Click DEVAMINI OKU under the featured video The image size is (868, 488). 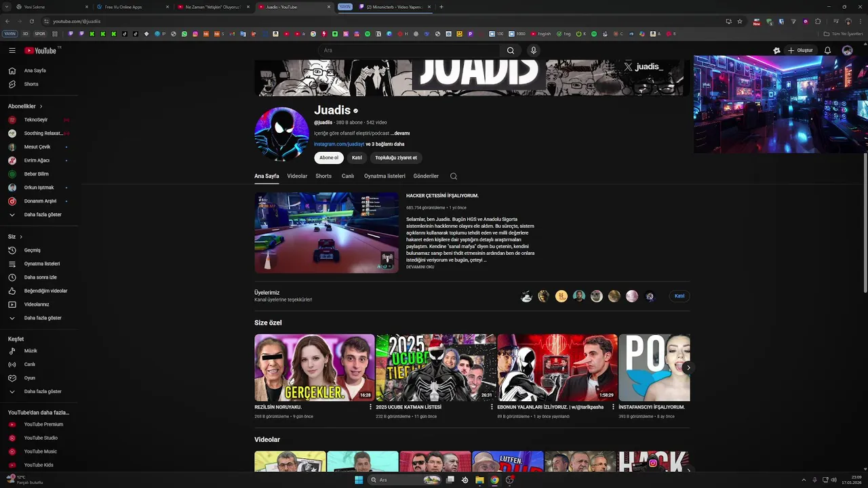(420, 267)
